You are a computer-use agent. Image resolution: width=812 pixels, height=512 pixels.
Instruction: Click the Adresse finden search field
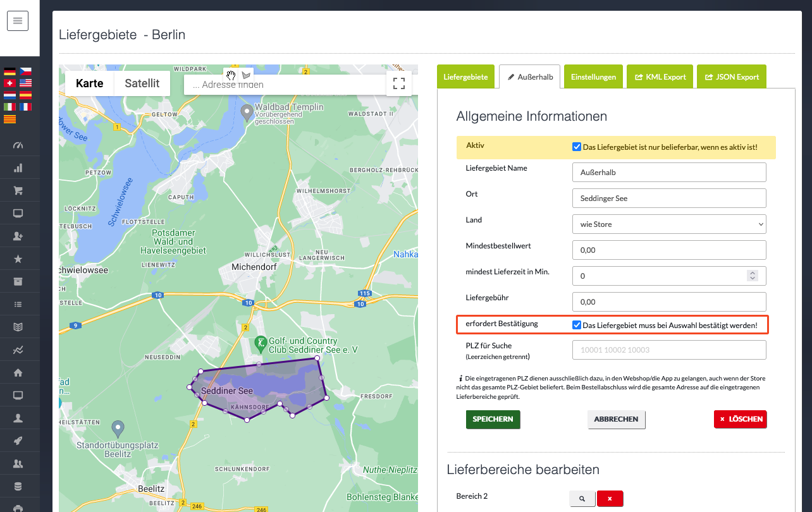[x=285, y=85]
